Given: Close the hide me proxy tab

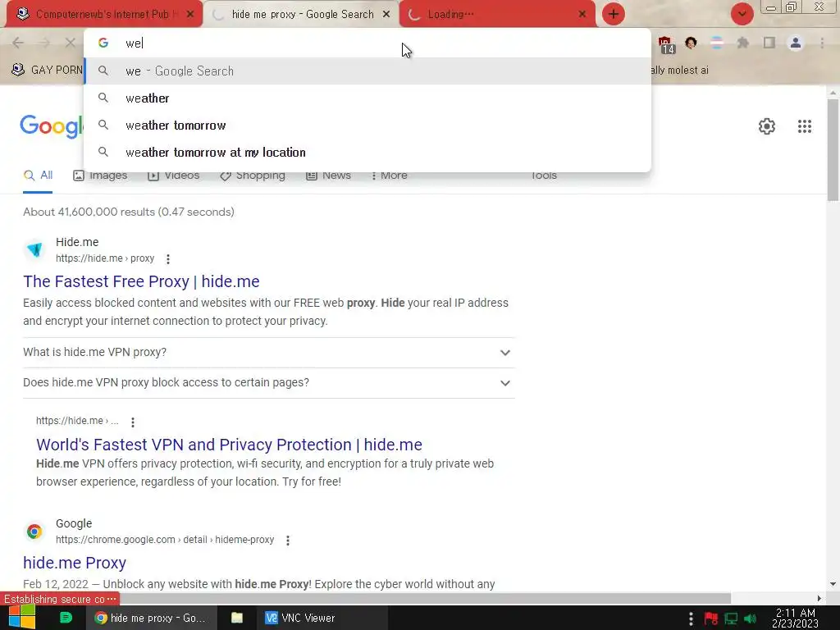Looking at the screenshot, I should click(x=386, y=15).
